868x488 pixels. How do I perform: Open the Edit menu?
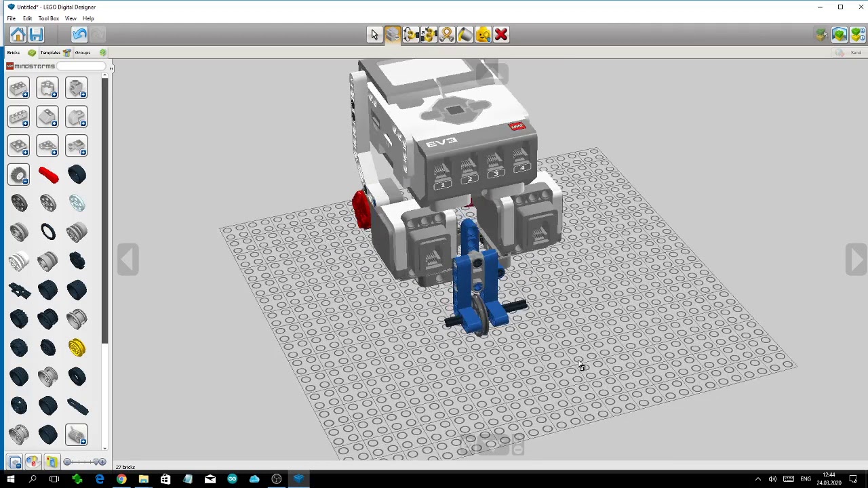coord(27,18)
